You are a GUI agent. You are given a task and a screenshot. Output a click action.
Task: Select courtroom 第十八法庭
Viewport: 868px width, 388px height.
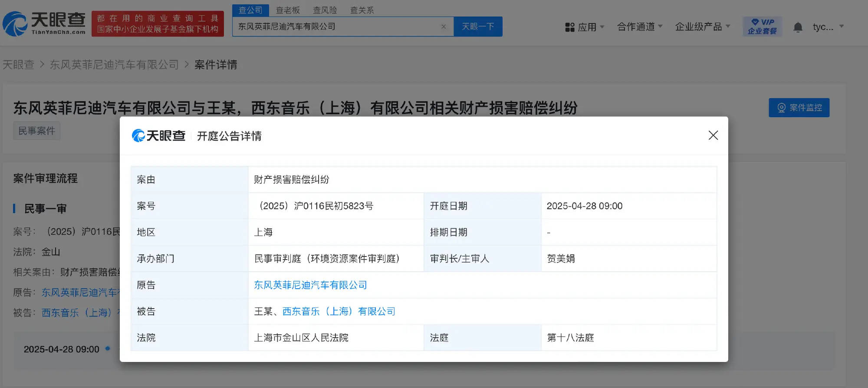tap(570, 338)
